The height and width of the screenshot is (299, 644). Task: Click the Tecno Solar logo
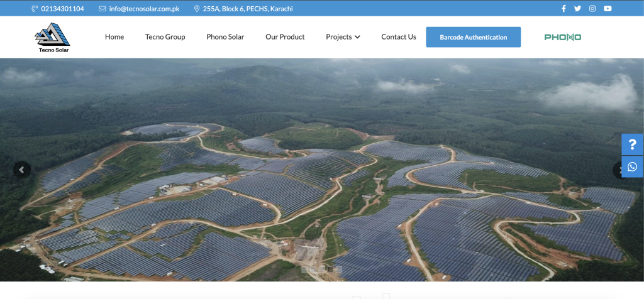pyautogui.click(x=52, y=38)
